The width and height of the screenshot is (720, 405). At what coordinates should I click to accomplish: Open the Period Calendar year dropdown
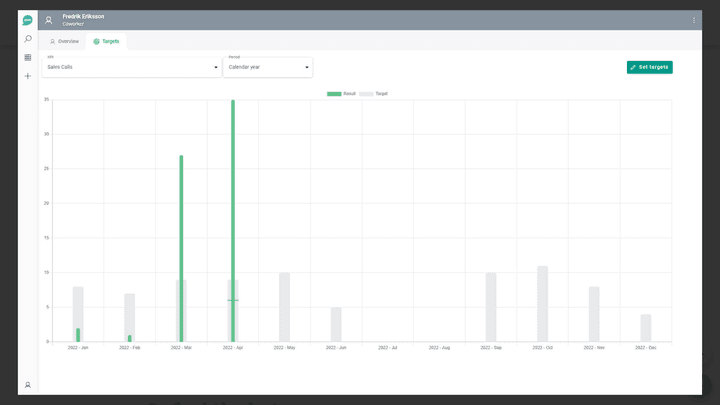268,67
